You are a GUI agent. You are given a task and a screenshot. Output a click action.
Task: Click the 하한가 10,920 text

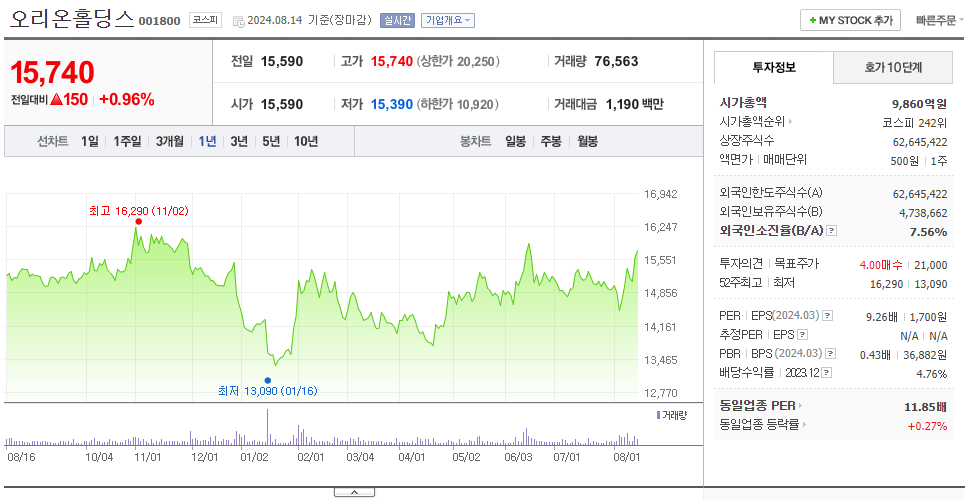458,104
